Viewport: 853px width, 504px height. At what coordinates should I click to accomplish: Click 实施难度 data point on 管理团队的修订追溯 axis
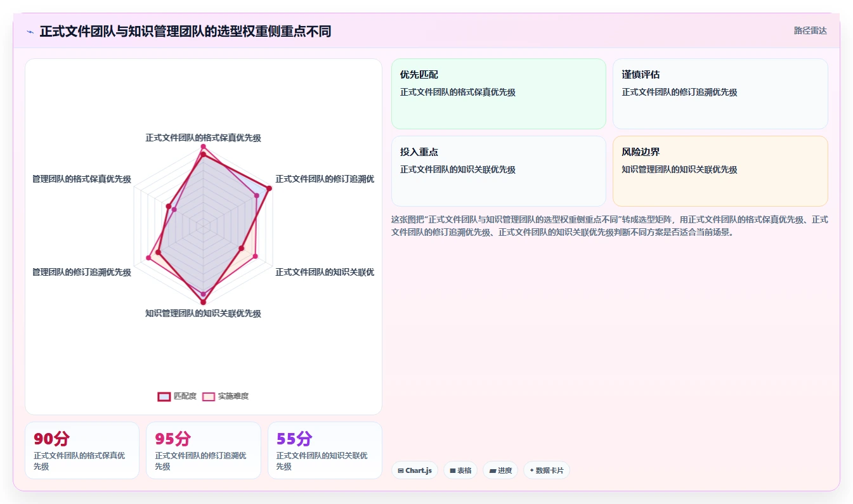click(x=149, y=257)
